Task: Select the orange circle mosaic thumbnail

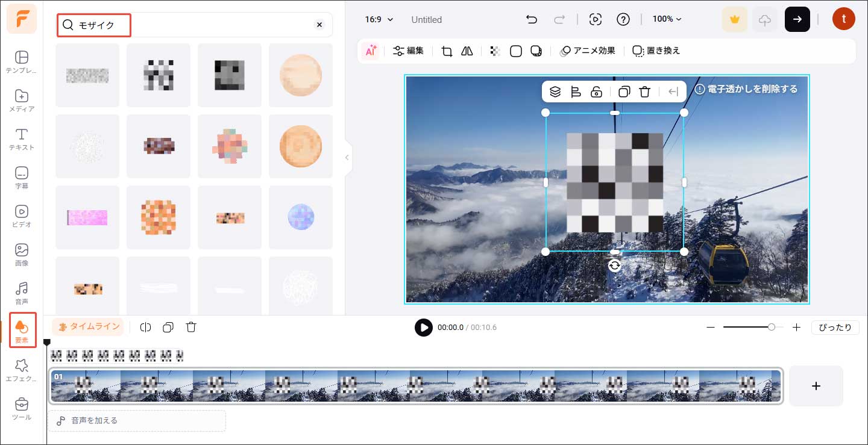Action: tap(301, 146)
